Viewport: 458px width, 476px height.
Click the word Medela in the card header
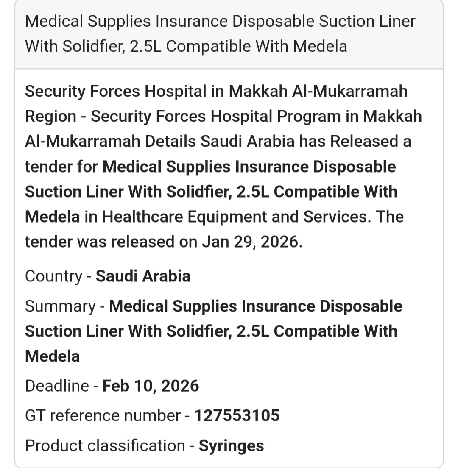320,46
